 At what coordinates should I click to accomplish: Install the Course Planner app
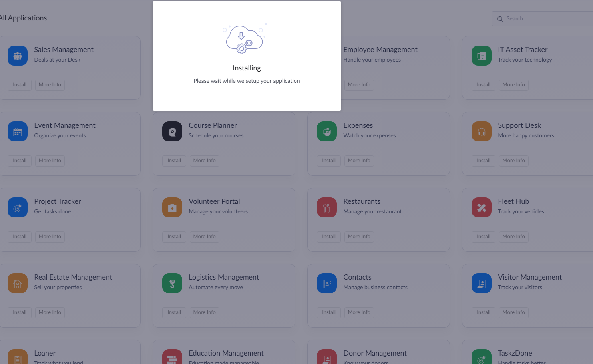174,161
